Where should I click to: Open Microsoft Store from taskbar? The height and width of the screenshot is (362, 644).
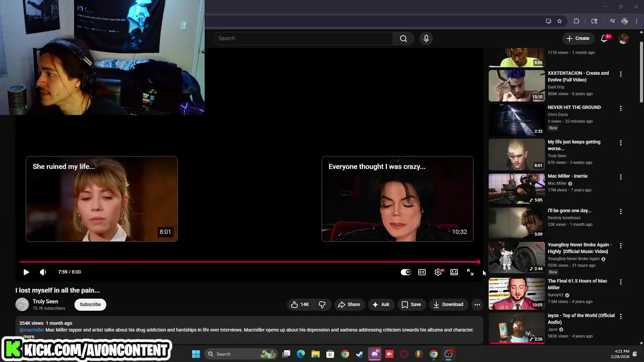[x=330, y=354]
